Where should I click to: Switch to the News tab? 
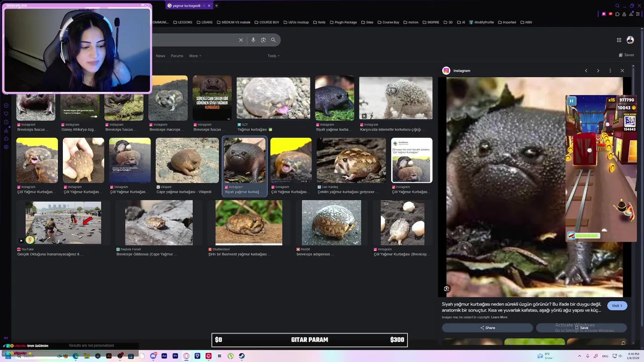point(160,56)
